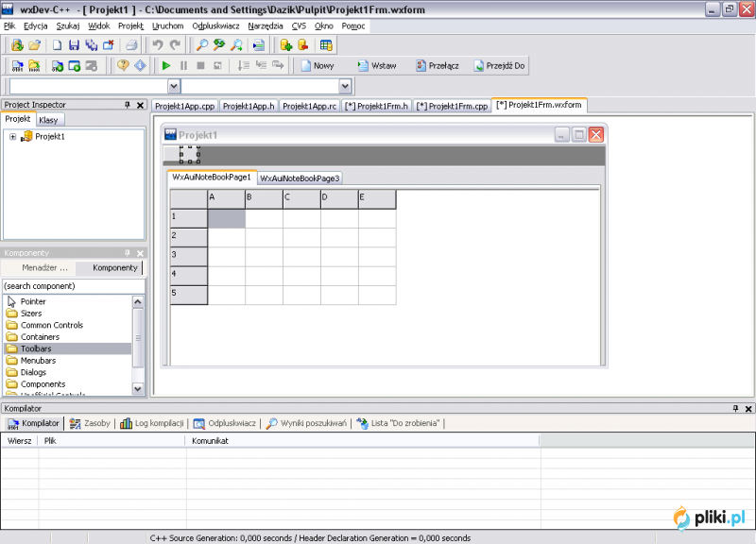Start debugging with green play button
Viewport: 756px width, 544px height.
coord(166,65)
